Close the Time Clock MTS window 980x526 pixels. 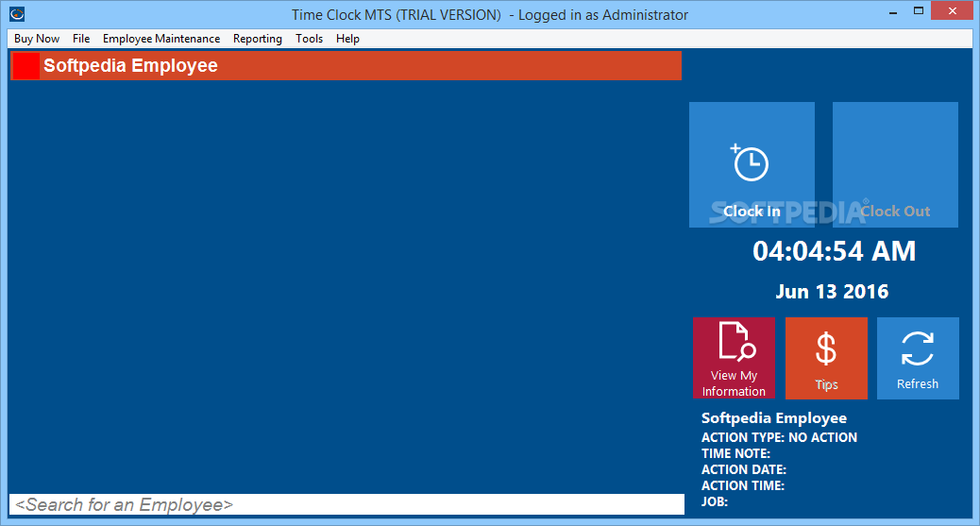[953, 10]
